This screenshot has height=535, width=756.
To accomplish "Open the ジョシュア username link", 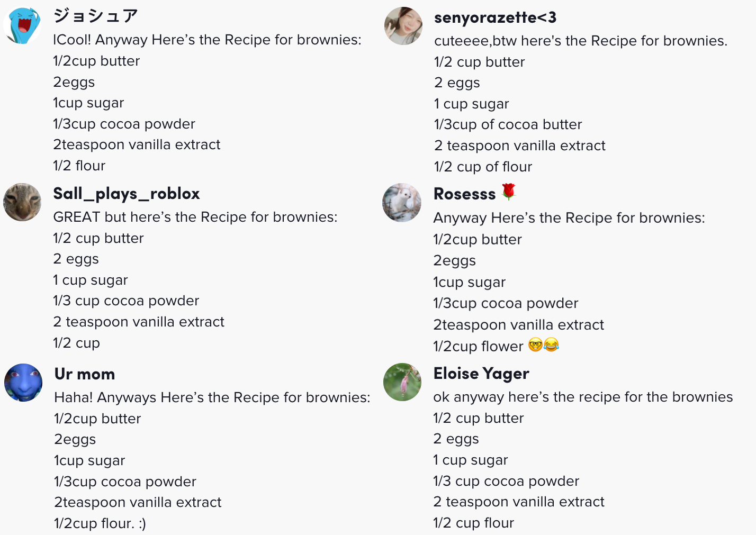I will tap(95, 16).
